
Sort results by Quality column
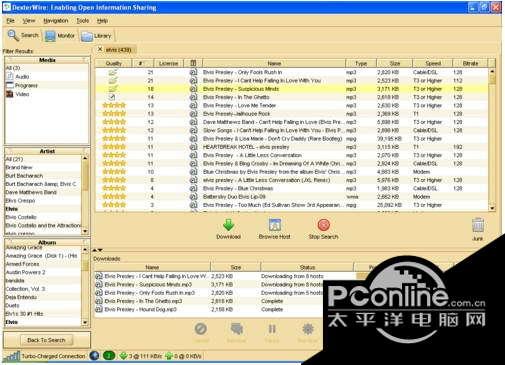(x=114, y=63)
